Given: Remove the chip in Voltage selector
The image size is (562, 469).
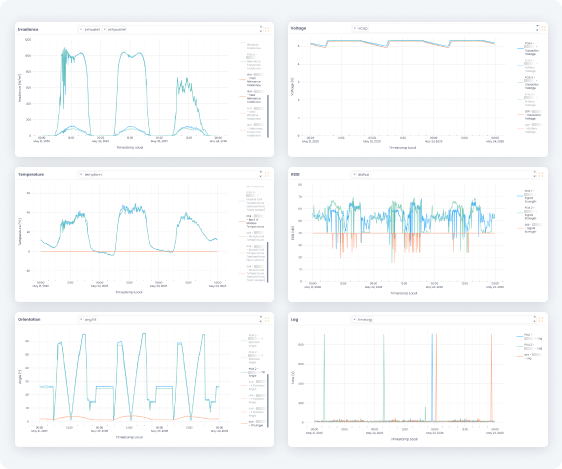Looking at the screenshot, I should (355, 28).
